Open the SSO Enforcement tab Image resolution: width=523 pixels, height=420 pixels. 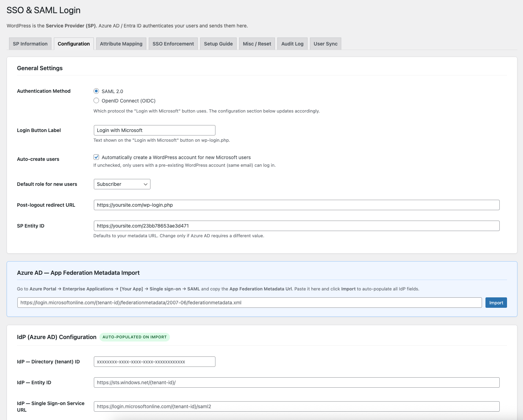[x=173, y=44]
